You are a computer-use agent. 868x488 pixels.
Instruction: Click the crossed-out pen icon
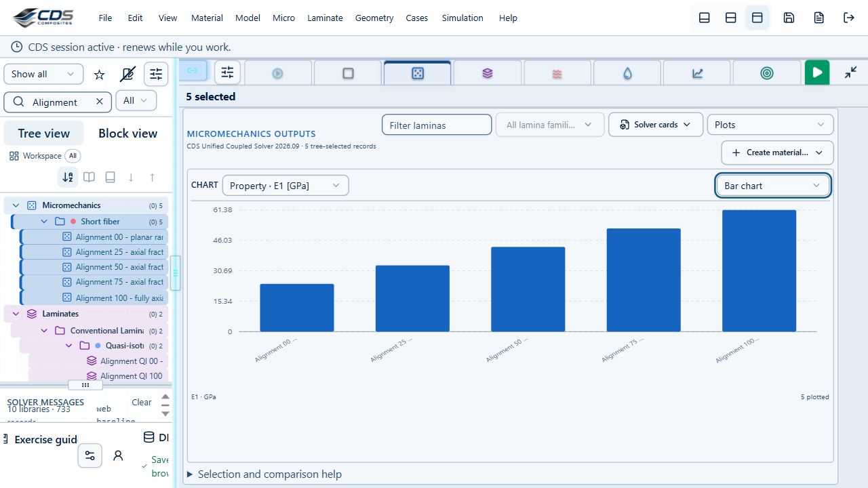[127, 75]
